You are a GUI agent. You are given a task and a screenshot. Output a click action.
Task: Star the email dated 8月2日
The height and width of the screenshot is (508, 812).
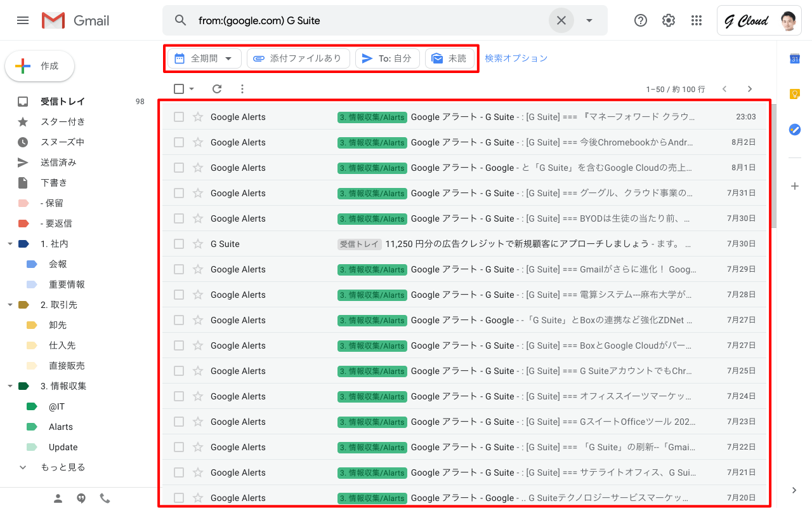(x=198, y=142)
